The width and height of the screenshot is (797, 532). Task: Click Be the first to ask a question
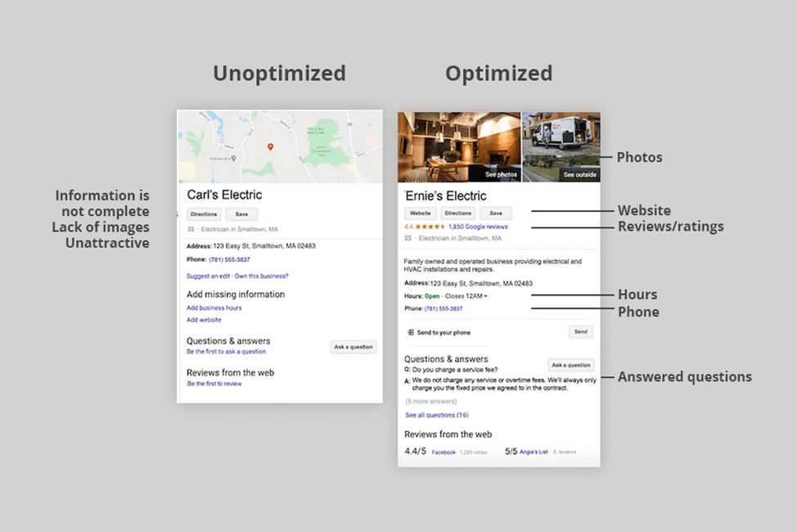[226, 351]
